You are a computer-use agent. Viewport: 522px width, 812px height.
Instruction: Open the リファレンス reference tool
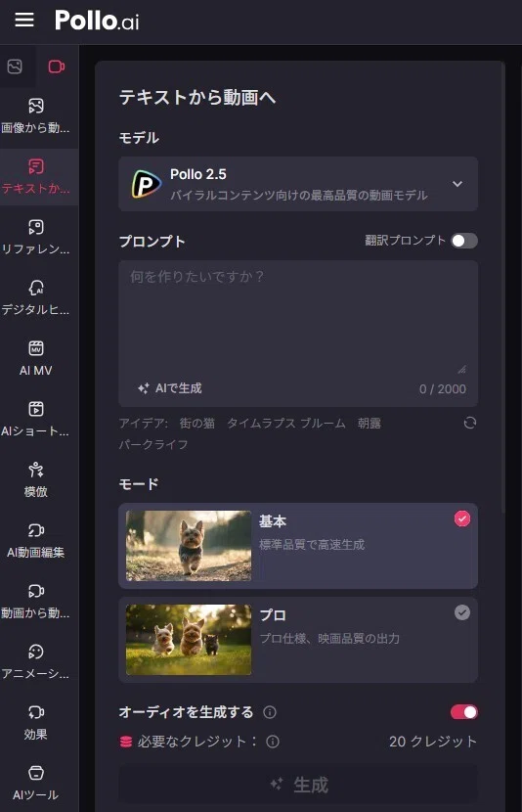tap(36, 237)
